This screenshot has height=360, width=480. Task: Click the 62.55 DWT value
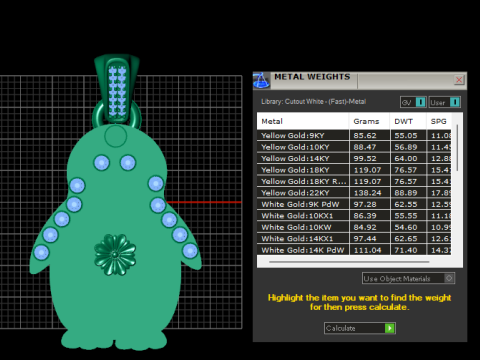pos(406,204)
